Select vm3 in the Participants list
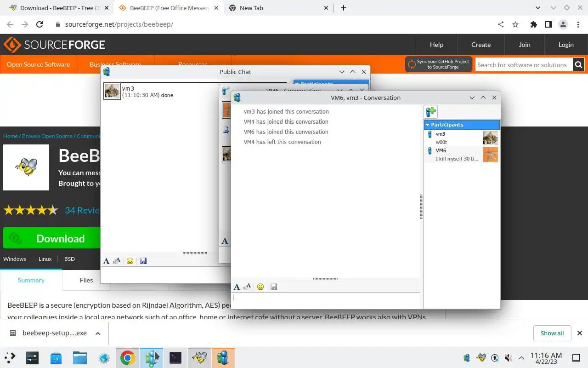The width and height of the screenshot is (588, 368). click(462, 138)
